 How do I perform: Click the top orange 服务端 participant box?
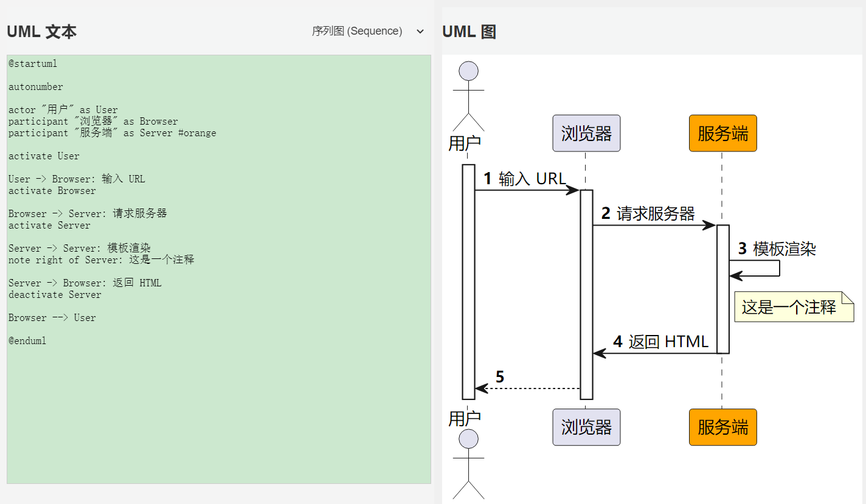[722, 133]
